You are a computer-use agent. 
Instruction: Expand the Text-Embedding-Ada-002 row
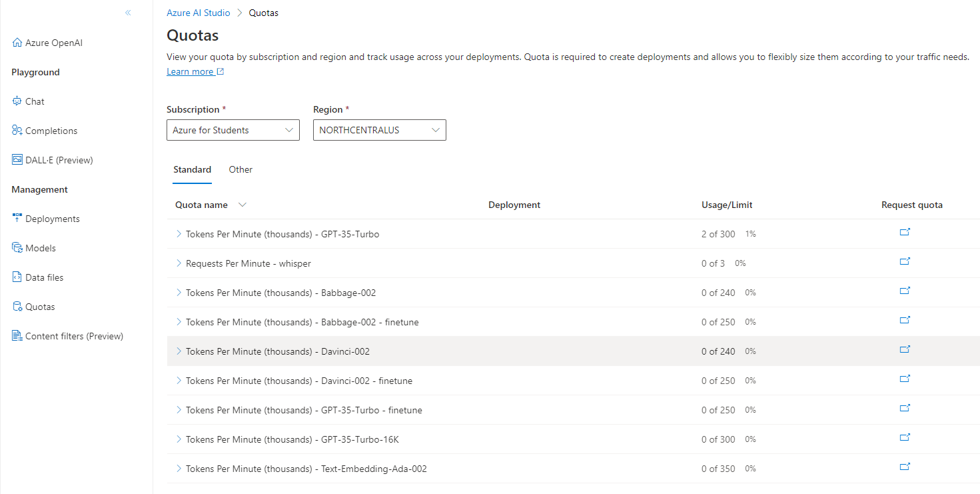coord(179,469)
